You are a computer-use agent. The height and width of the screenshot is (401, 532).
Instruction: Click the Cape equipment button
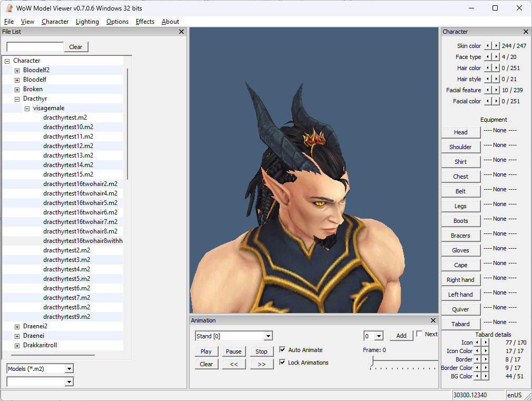461,265
